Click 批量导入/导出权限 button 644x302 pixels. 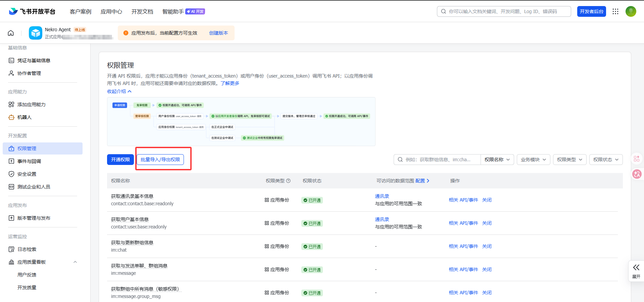pos(160,160)
